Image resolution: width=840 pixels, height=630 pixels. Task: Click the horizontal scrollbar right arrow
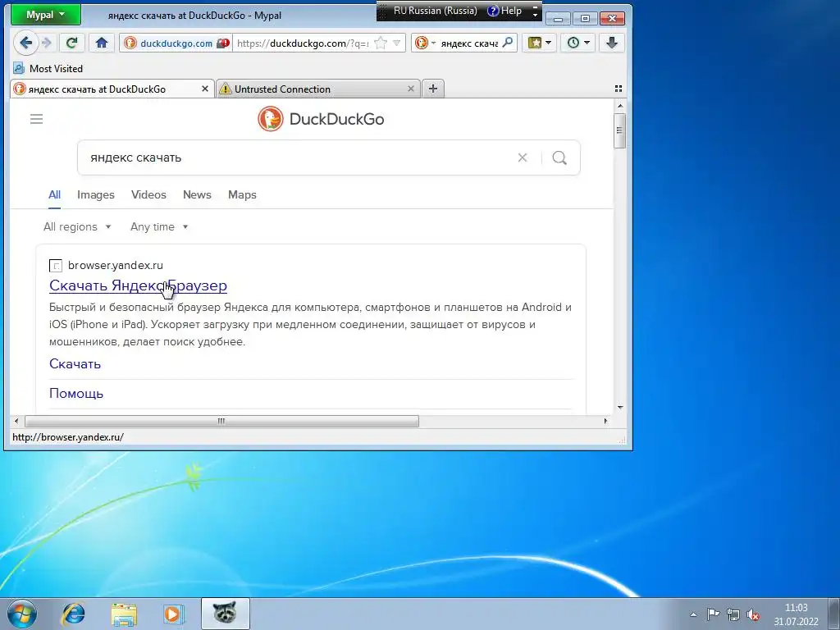[606, 421]
